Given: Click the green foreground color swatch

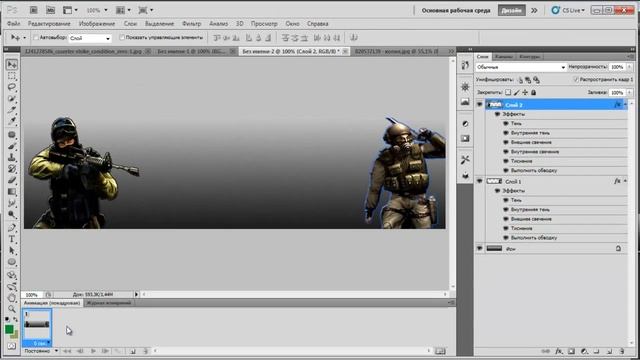Looking at the screenshot, I should click(9, 329).
